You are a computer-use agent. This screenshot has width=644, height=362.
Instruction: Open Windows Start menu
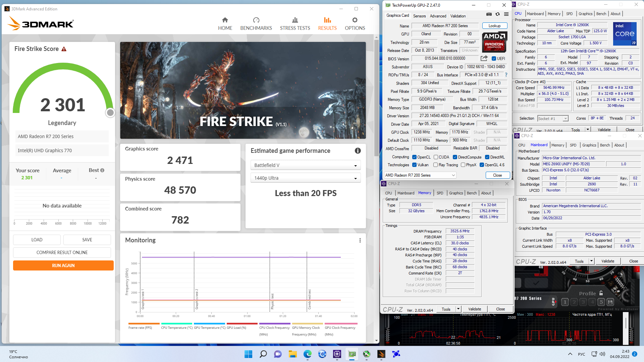(x=248, y=354)
